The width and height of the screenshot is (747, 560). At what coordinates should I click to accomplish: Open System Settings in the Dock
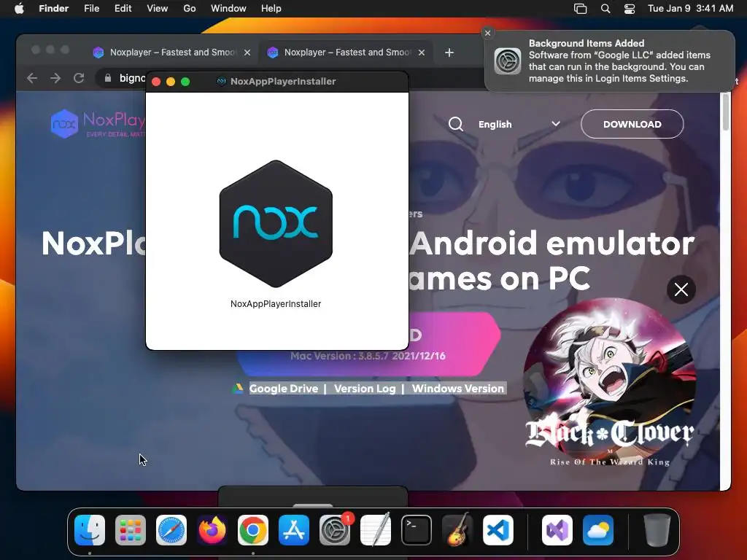[x=335, y=530]
